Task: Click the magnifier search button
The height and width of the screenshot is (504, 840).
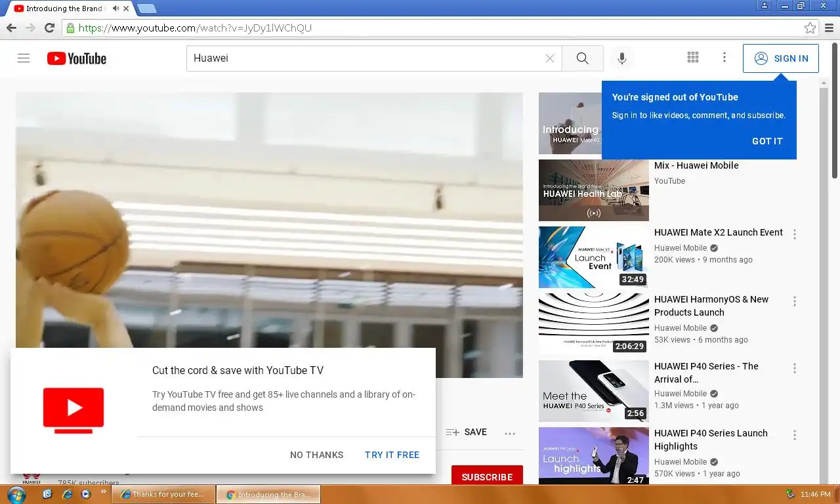Action: (583, 58)
